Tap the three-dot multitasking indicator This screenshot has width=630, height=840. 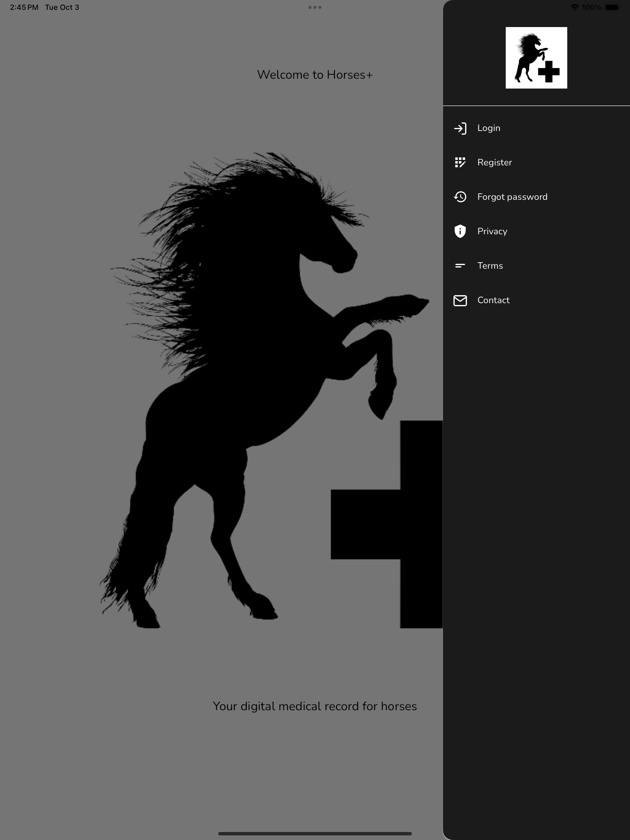[315, 7]
